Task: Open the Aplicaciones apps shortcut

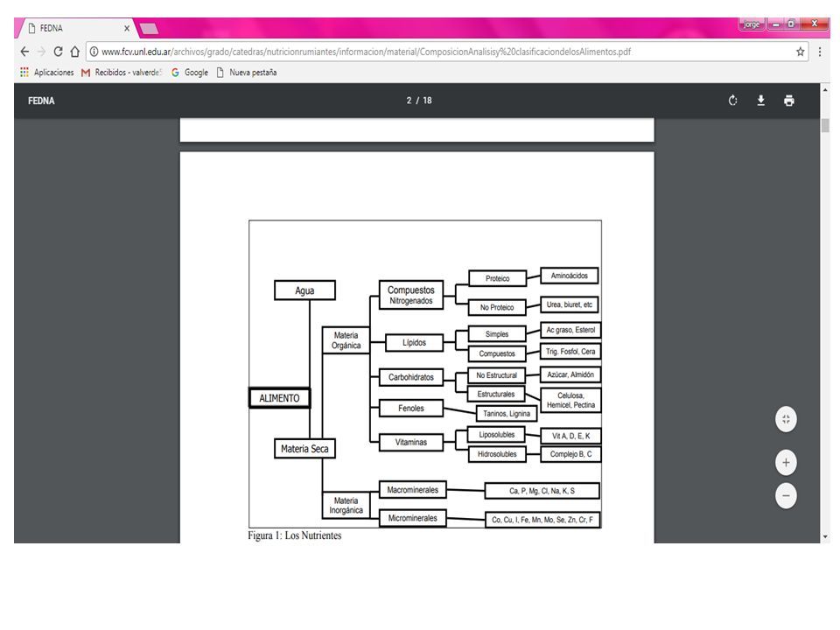Action: click(x=46, y=73)
